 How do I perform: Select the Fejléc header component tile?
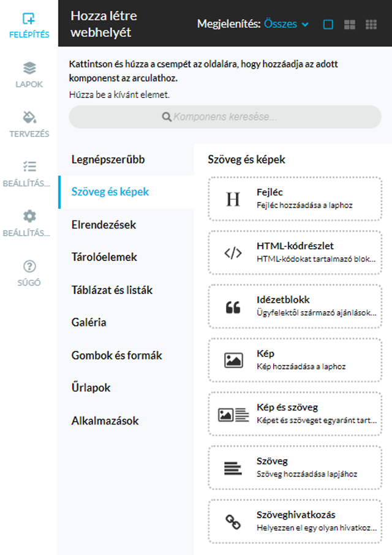point(295,199)
